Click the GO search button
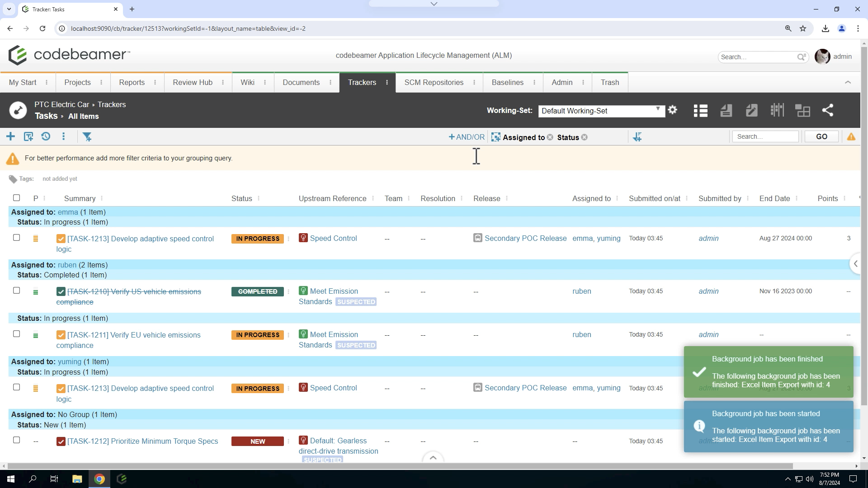This screenshot has height=488, width=868. click(x=822, y=136)
